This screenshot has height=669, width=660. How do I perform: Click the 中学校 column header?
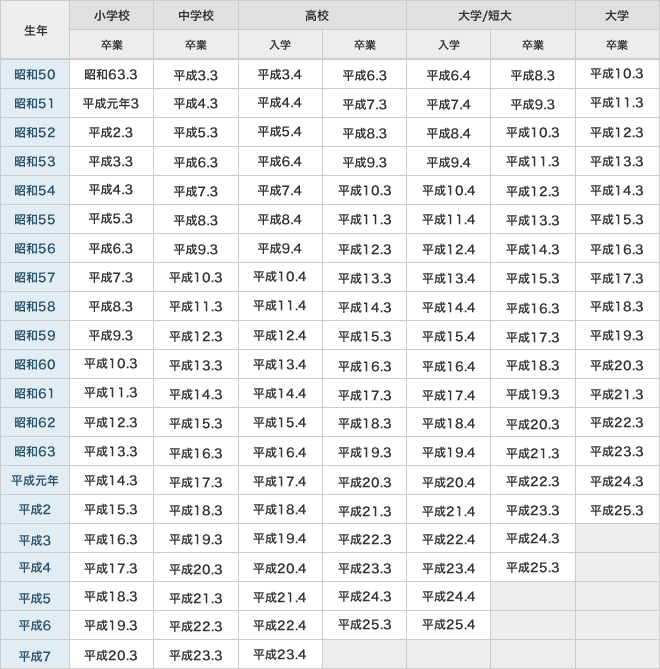(196, 16)
